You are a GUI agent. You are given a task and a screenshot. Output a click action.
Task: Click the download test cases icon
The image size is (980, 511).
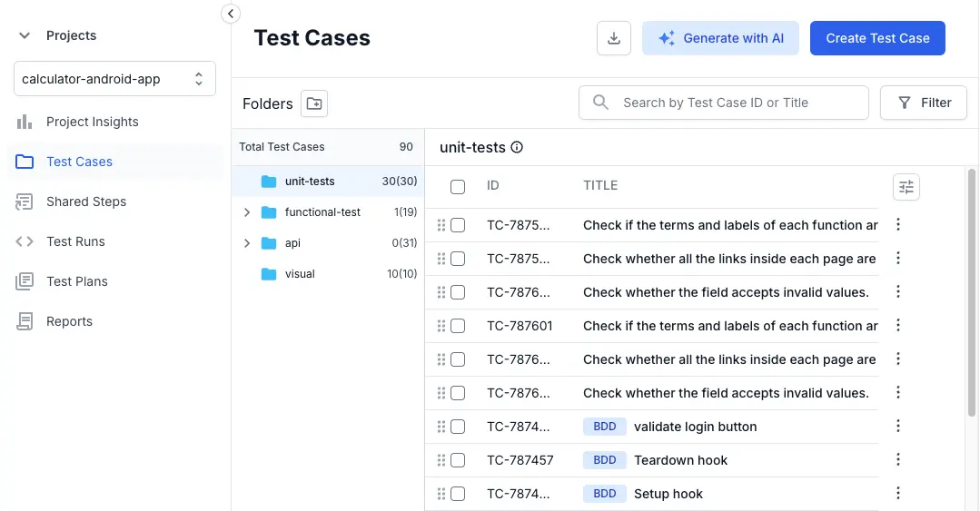coord(614,38)
